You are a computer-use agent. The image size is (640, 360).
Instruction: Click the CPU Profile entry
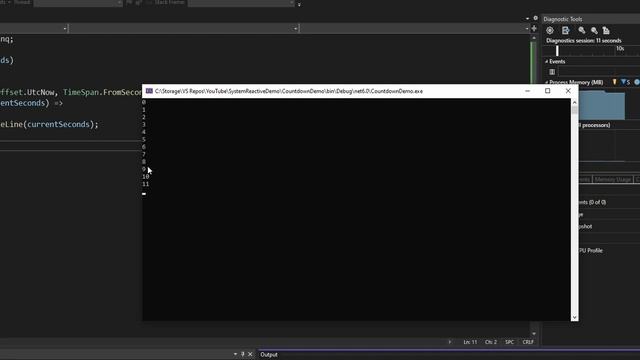[591, 251]
